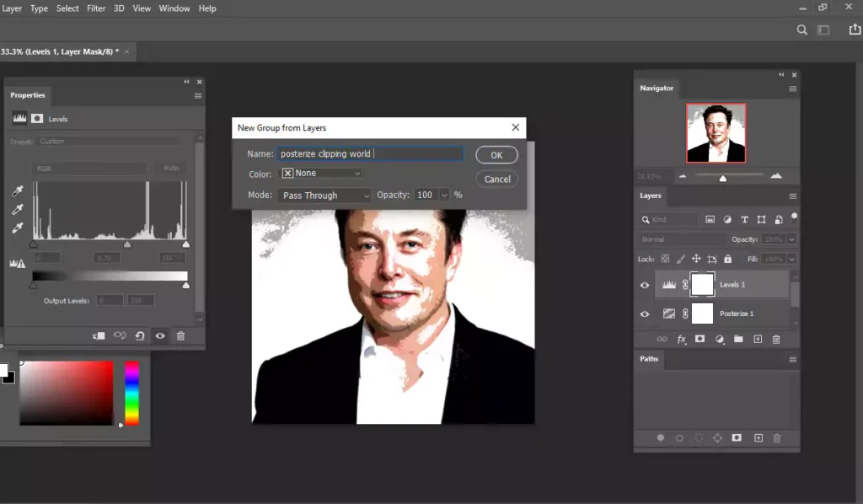Filter layers by type layer icon

point(744,219)
